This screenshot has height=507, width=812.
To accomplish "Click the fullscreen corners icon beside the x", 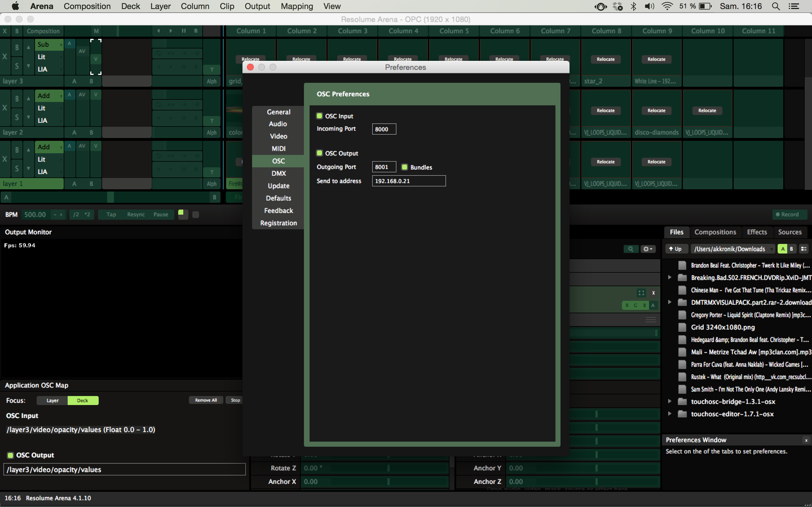I will 641,293.
